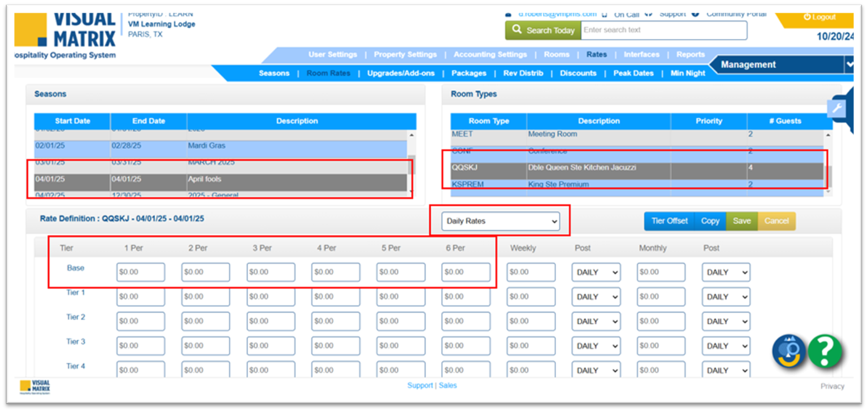Open Base tier weekly Post DAILY dropdown
868x412 pixels.
(596, 272)
